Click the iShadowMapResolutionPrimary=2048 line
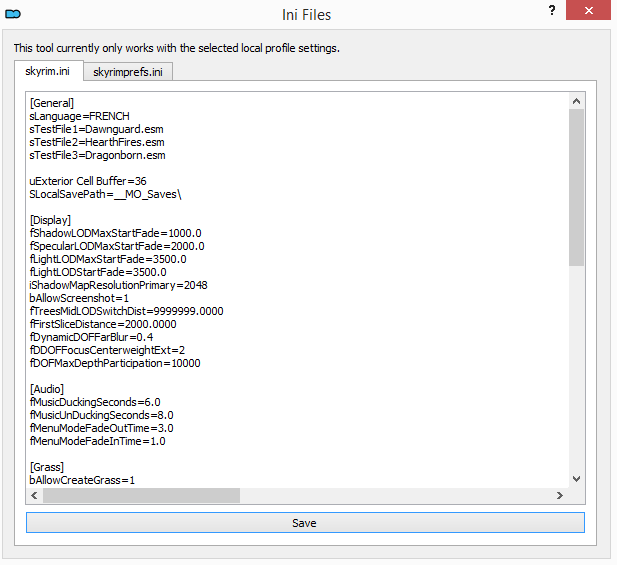The height and width of the screenshot is (565, 617). point(118,285)
